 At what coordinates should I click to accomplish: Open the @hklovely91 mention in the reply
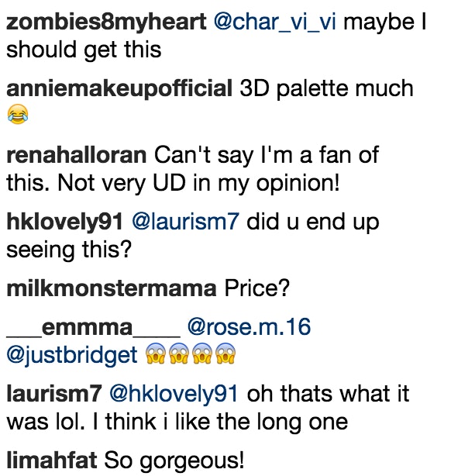pos(174,395)
